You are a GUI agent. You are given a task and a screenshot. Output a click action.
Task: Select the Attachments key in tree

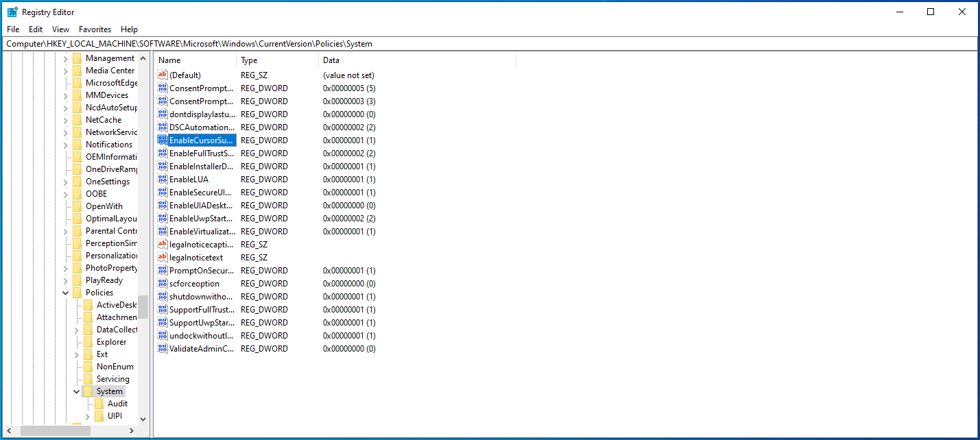coord(117,317)
